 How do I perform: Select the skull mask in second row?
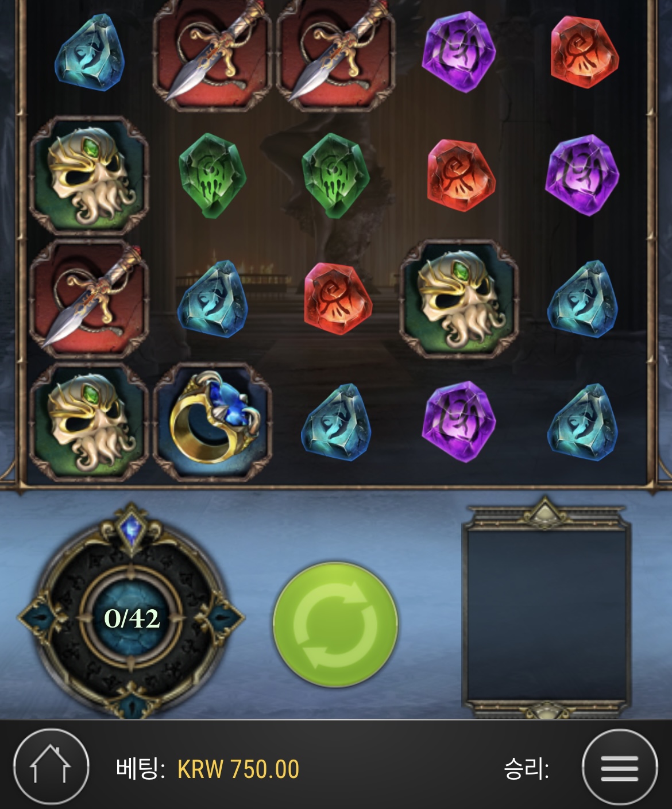click(x=90, y=175)
